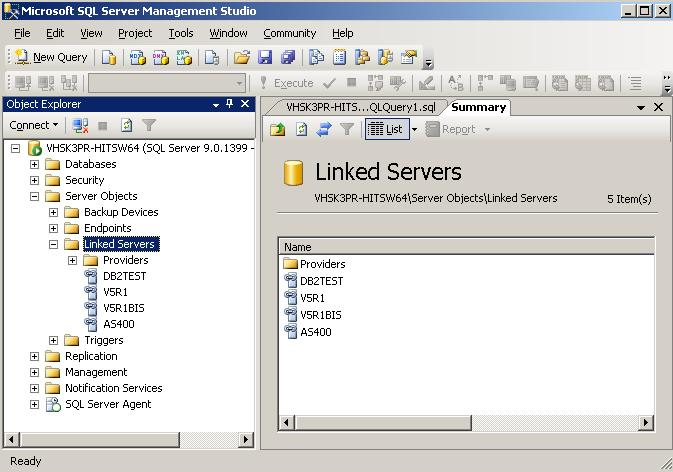673x472 pixels.
Task: Click Refresh icon in Summary toolbar
Action: 301,129
